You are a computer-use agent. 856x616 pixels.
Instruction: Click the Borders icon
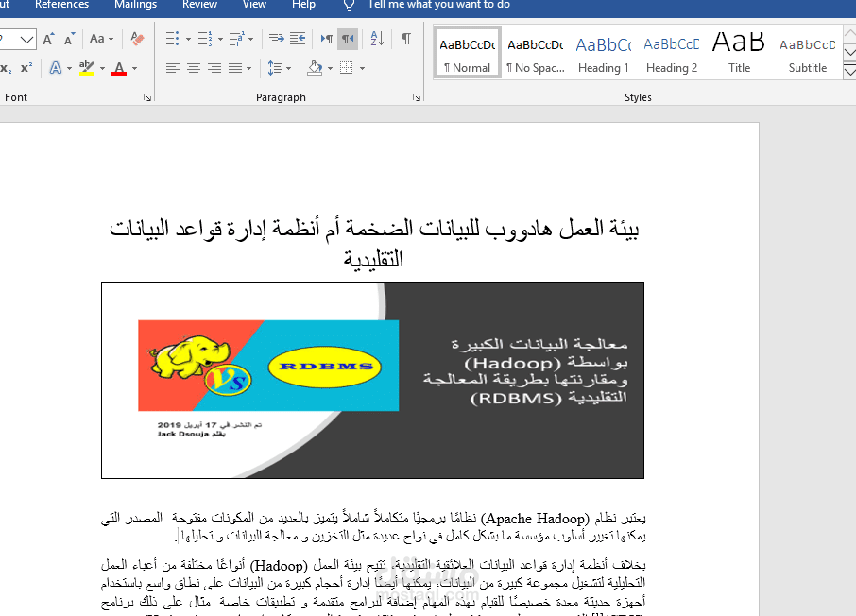click(346, 68)
